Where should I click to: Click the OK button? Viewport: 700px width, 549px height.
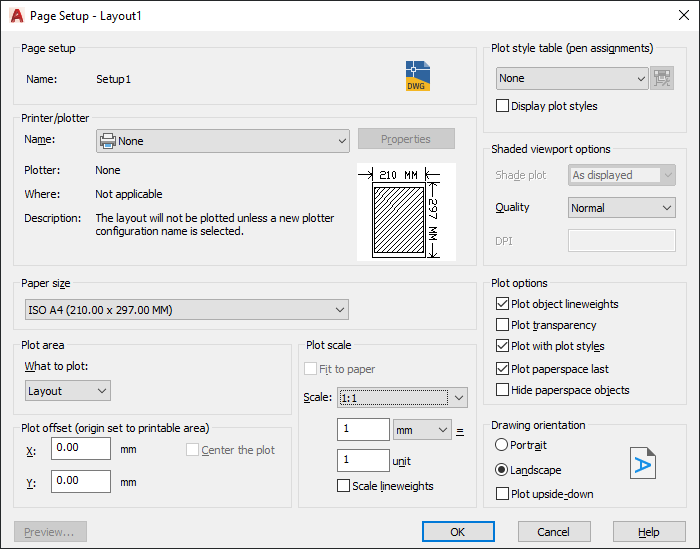(x=458, y=532)
